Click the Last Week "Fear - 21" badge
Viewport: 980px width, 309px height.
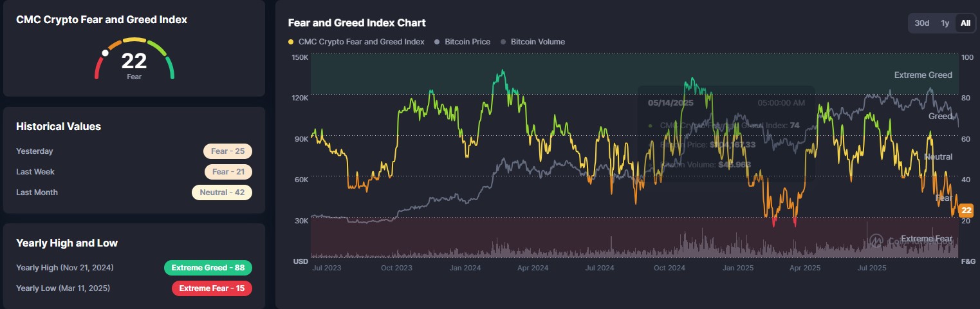click(x=228, y=172)
